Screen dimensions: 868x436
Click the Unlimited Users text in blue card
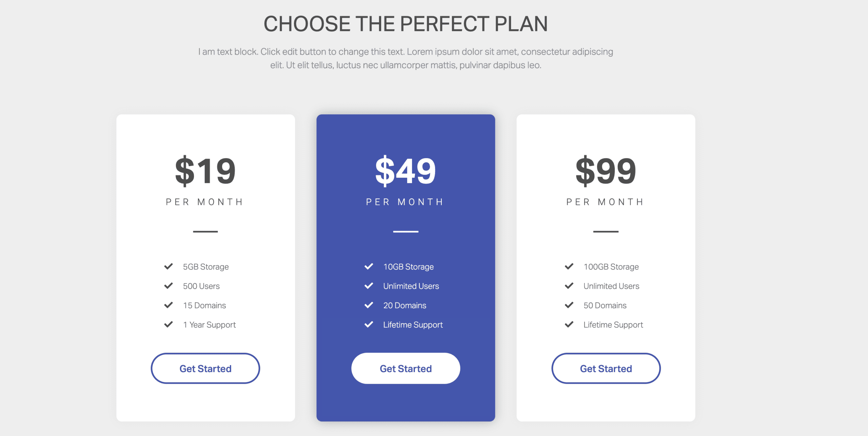click(411, 286)
